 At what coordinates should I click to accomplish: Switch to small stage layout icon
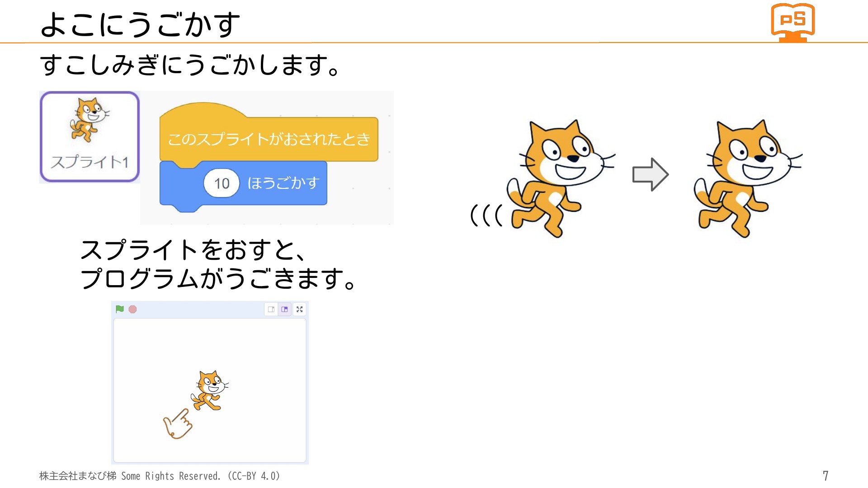(x=271, y=310)
